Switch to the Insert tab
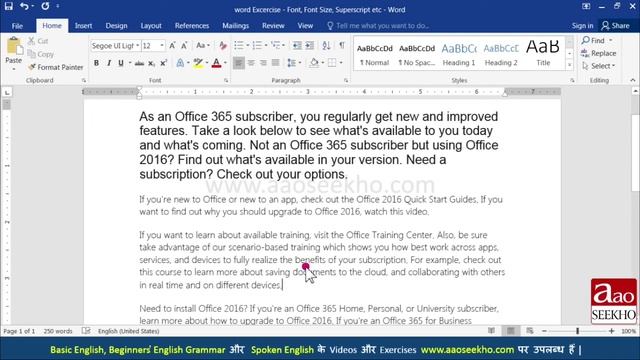 tap(83, 26)
